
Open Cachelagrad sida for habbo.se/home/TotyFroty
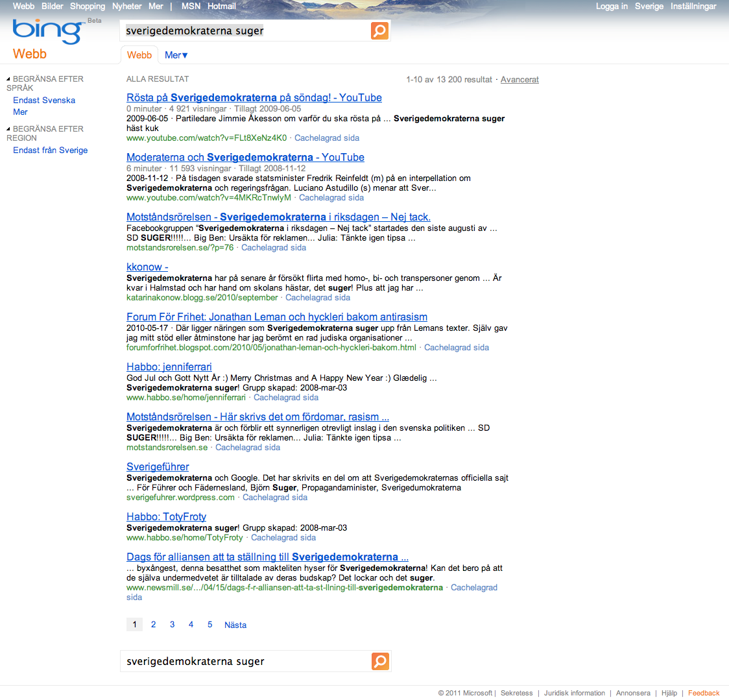click(x=283, y=538)
